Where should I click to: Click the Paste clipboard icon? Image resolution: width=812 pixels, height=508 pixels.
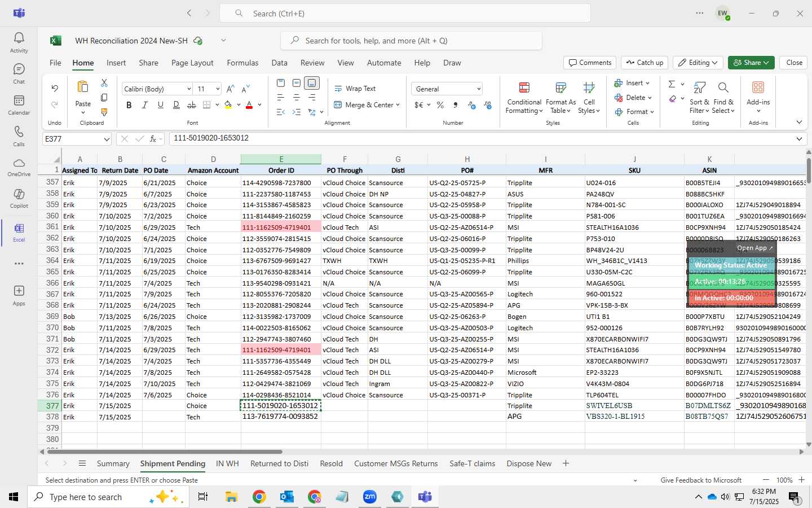tap(83, 87)
